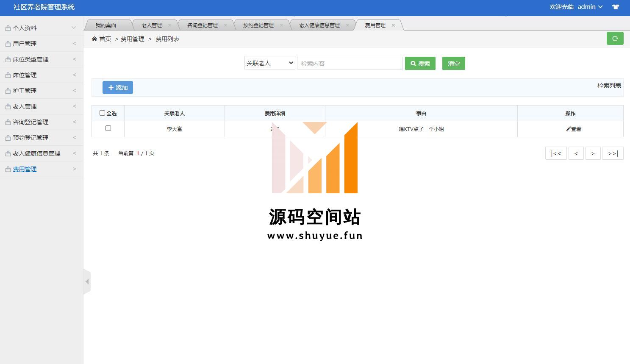Expand the 用户管理 sidebar menu
630x364 pixels.
[x=42, y=44]
